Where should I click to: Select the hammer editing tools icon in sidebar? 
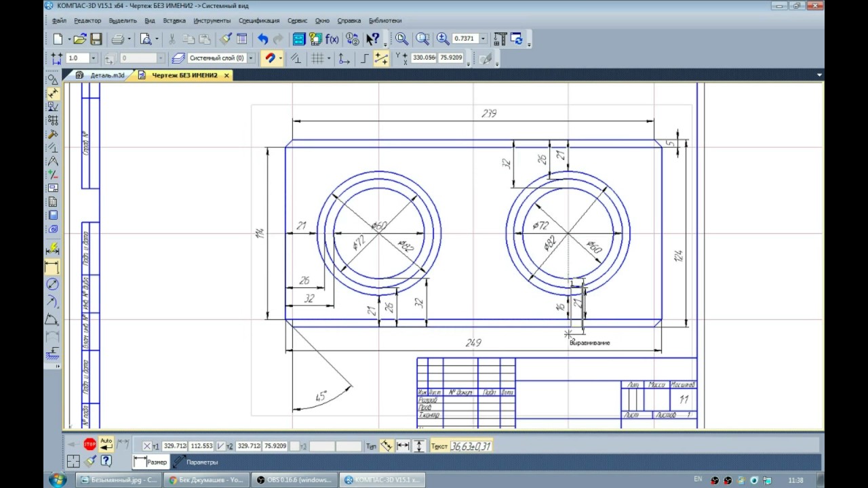pos(52,134)
